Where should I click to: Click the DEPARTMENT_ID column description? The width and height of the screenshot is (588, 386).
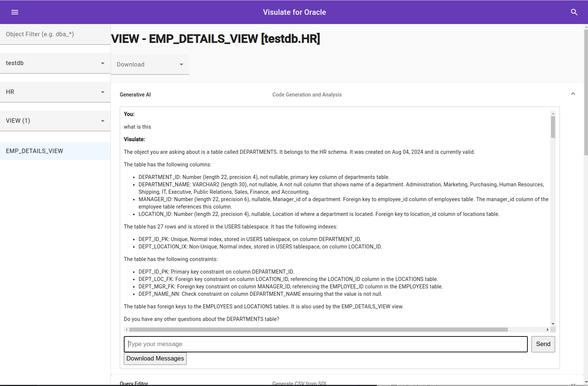[x=264, y=177]
